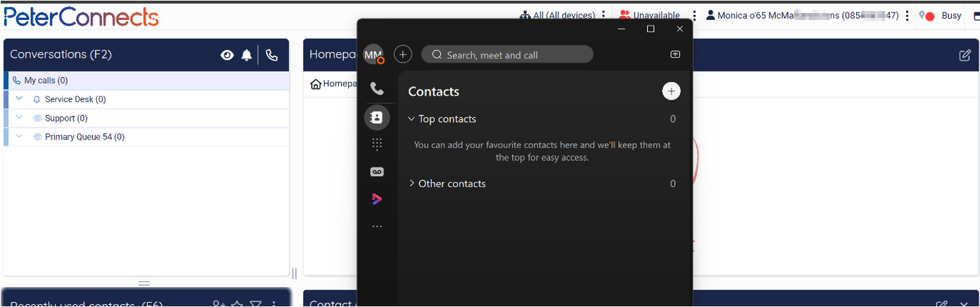Open the More (…) menu in Webex sidebar
The width and height of the screenshot is (980, 307).
point(377,226)
